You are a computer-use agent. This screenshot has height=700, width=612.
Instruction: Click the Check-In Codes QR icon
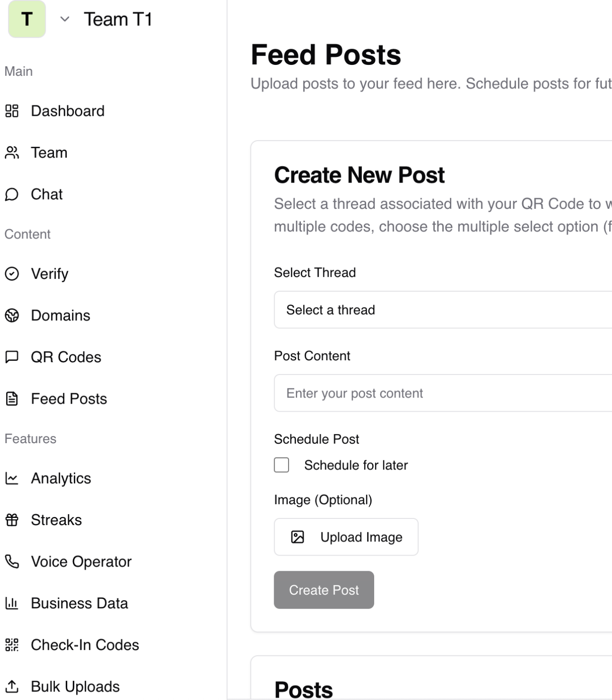pos(12,644)
